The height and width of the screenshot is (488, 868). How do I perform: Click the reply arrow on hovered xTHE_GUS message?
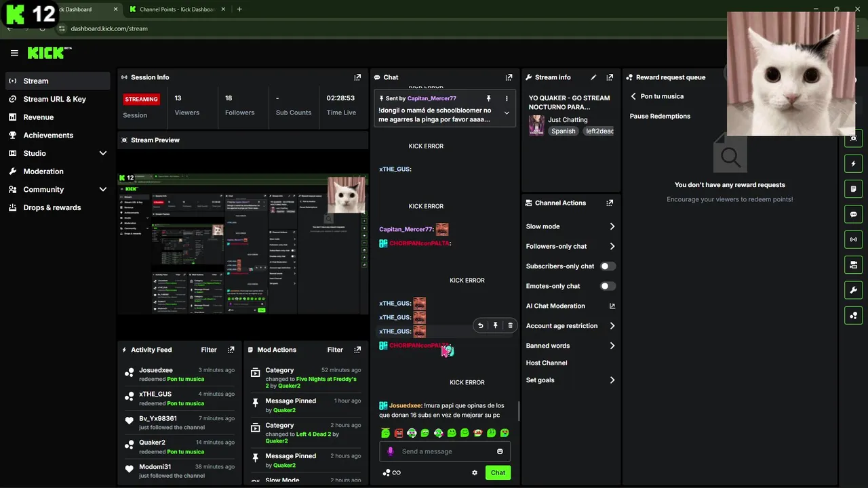[481, 326]
